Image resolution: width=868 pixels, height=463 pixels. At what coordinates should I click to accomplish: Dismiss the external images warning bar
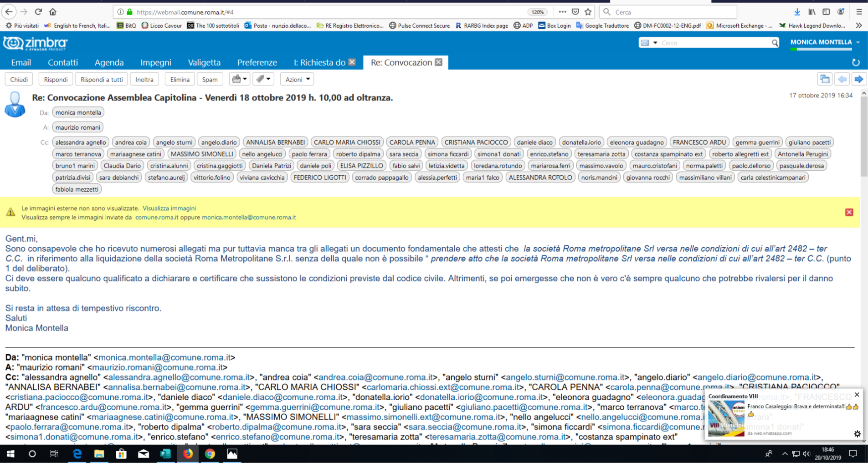point(849,212)
